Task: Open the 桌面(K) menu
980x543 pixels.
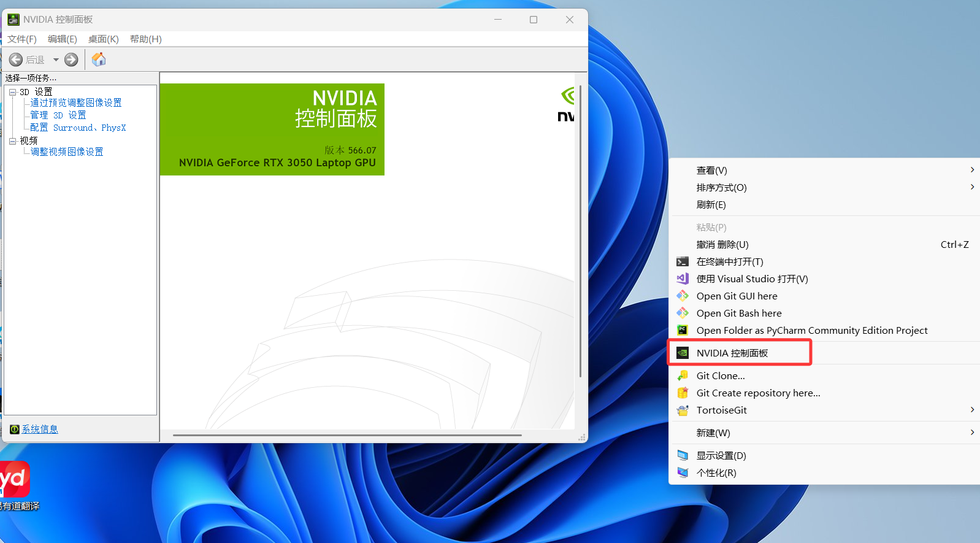Action: pos(103,39)
